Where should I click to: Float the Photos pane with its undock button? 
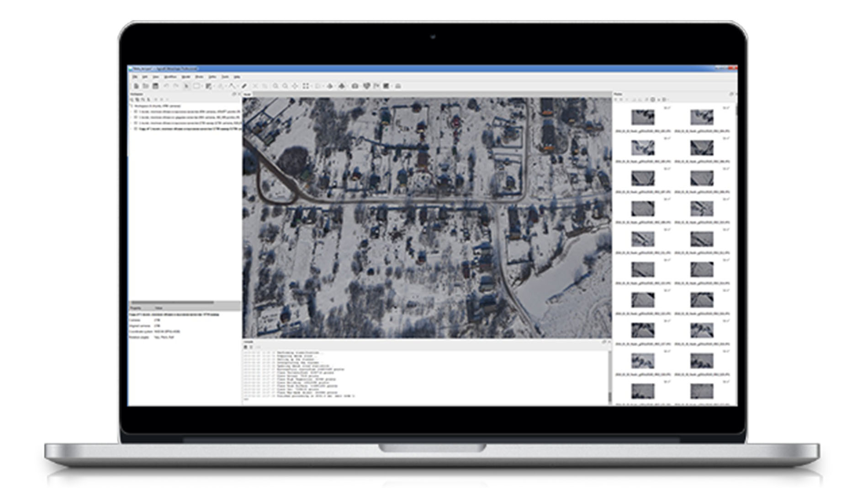(x=731, y=94)
